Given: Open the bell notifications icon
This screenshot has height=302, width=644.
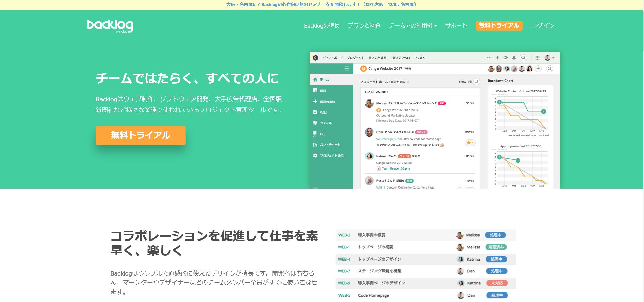Looking at the screenshot, I should tap(514, 58).
